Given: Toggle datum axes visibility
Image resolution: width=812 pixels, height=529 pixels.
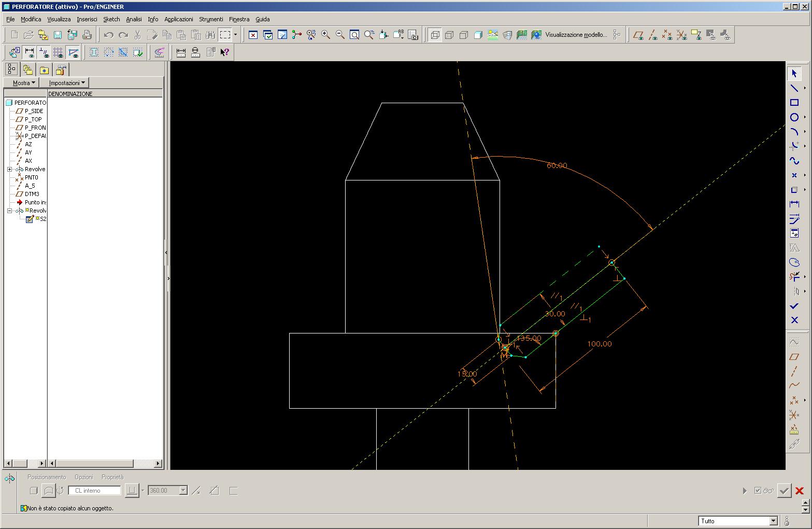Looking at the screenshot, I should [x=653, y=35].
